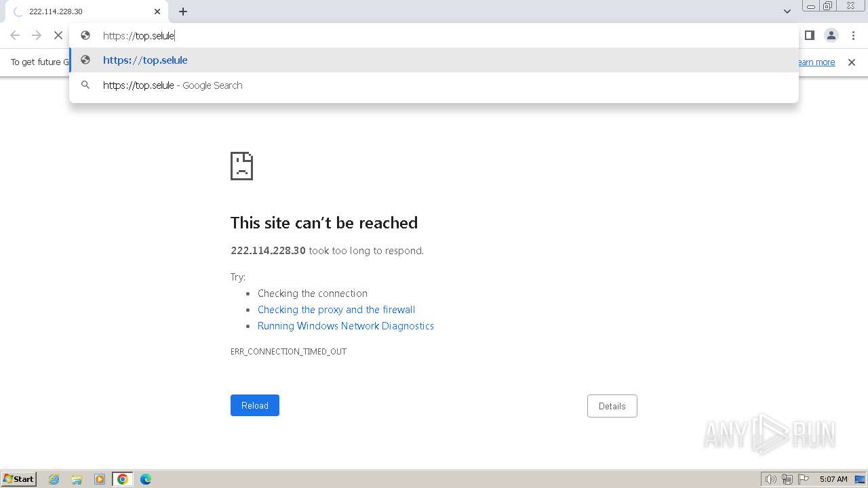Click the new tab plus button
868x488 pixels.
[183, 12]
